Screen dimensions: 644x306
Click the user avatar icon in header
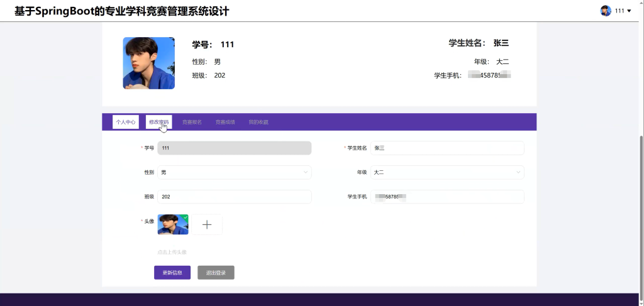(606, 11)
